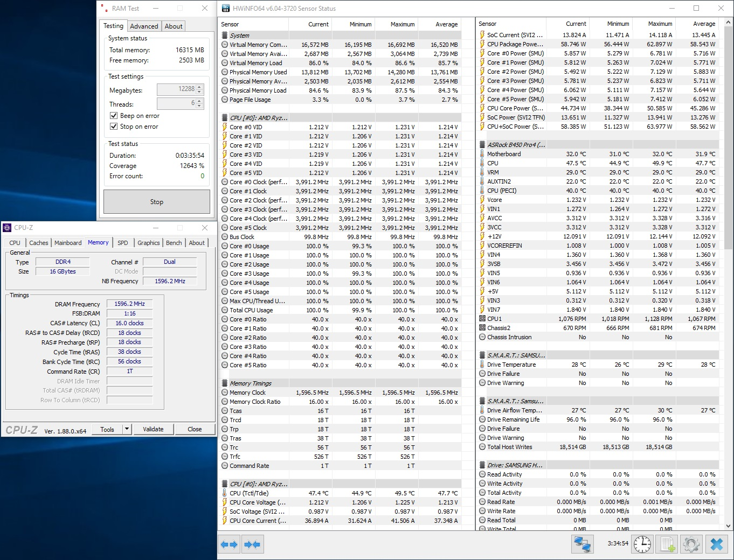The width and height of the screenshot is (734, 560).
Task: Click the Memory Timings section icon
Action: tap(225, 383)
